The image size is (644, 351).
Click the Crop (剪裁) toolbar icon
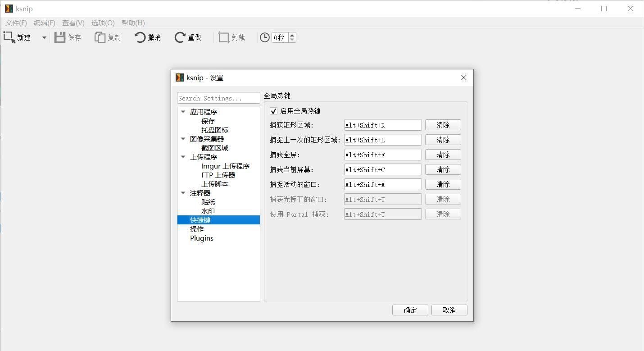[224, 37]
